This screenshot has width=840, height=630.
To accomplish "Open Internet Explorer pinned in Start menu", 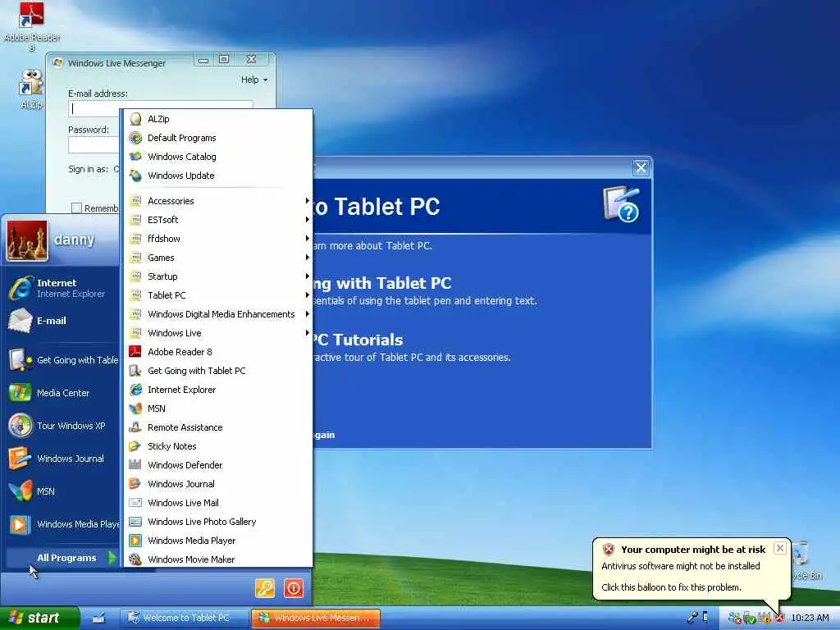I will [x=62, y=288].
